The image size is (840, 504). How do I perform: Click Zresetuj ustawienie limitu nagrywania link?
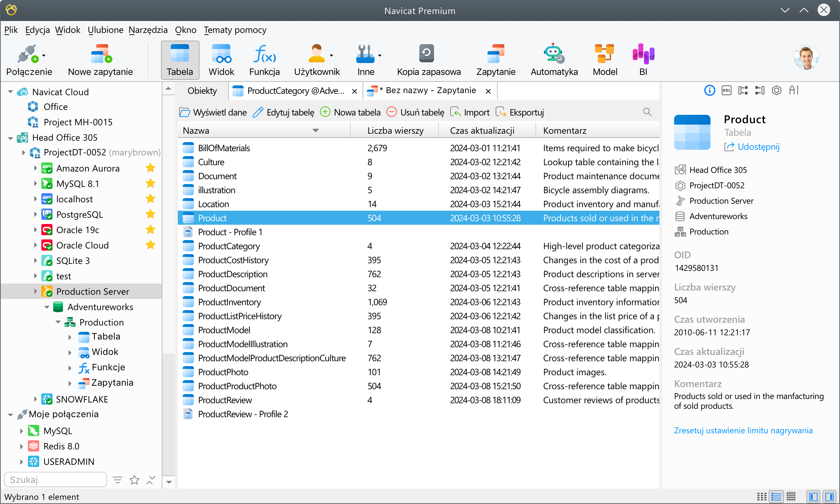[x=743, y=430]
